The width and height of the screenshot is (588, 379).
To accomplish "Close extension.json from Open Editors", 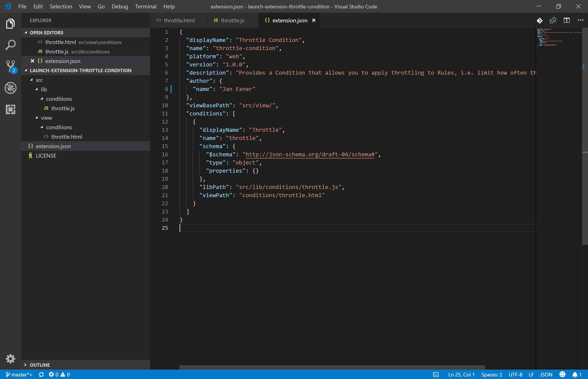I will tap(32, 61).
